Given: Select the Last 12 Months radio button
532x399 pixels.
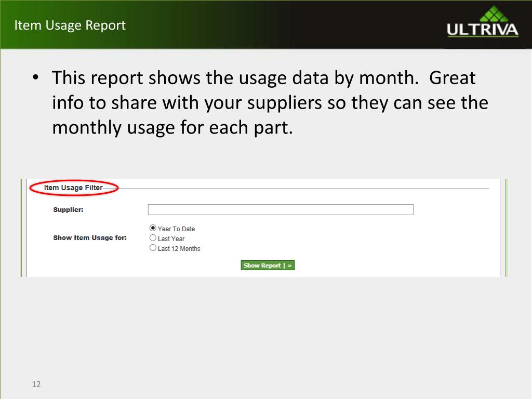Looking at the screenshot, I should click(153, 248).
